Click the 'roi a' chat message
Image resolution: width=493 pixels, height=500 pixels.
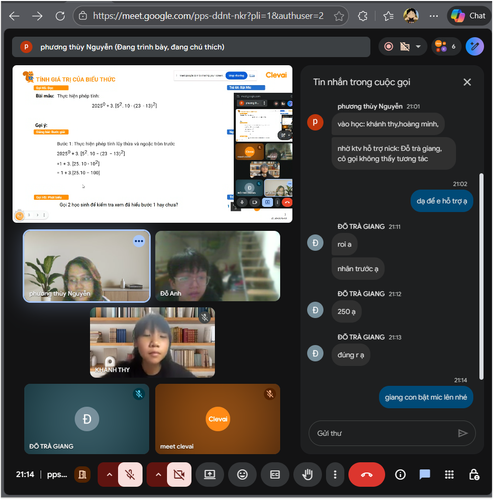point(344,244)
